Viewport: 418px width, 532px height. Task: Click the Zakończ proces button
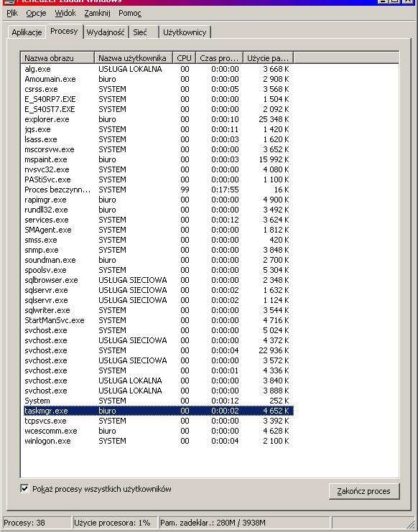(x=363, y=491)
